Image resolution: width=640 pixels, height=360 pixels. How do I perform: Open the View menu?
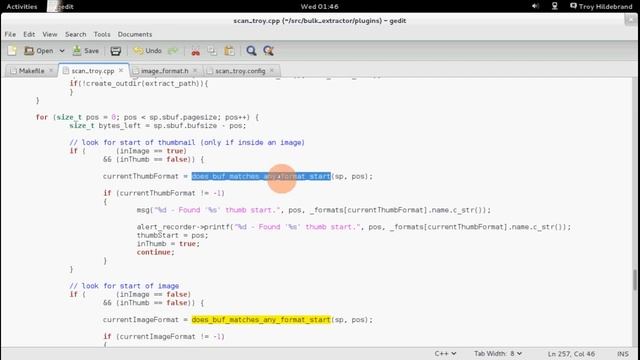[x=50, y=34]
